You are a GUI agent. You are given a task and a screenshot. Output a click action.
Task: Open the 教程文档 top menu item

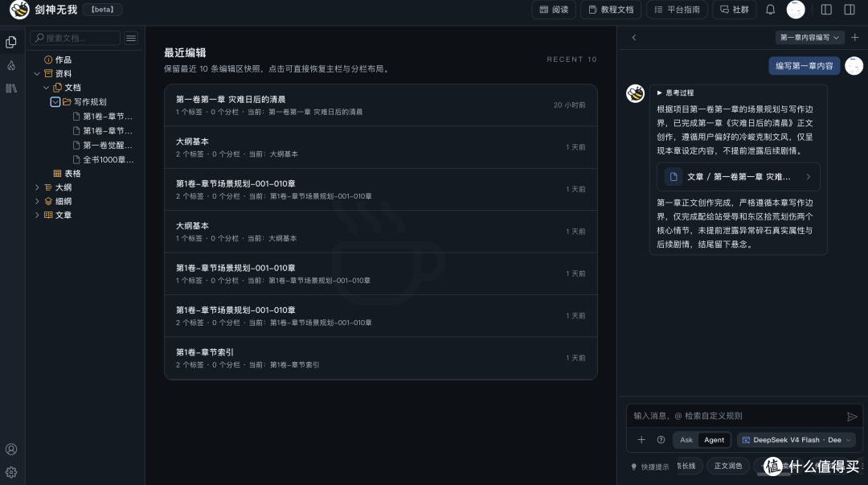[x=611, y=10]
